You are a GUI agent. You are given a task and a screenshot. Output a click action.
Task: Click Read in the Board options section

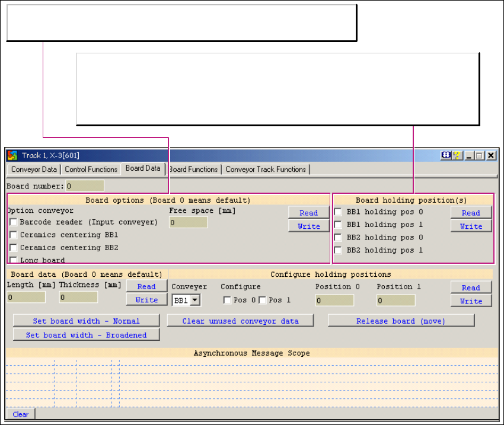(308, 213)
